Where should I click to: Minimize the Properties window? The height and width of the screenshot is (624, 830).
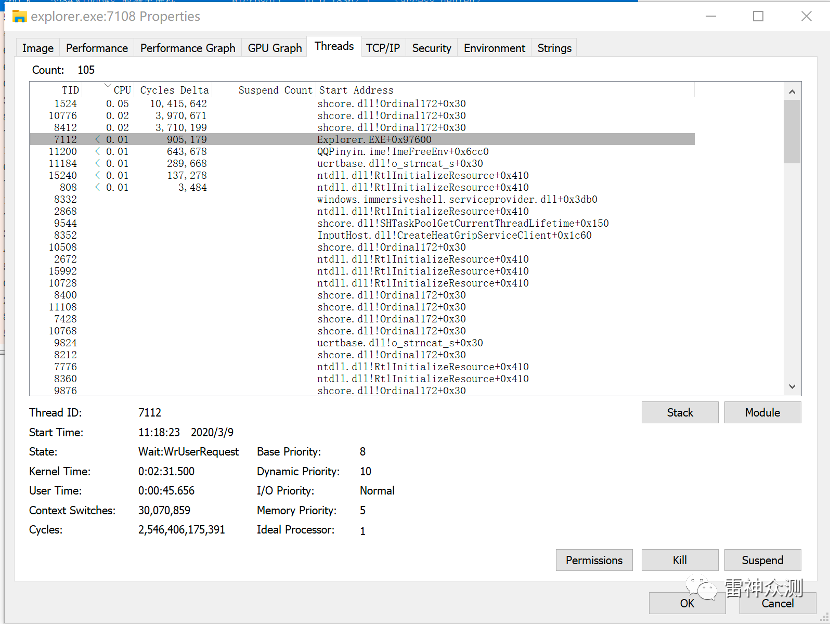click(x=711, y=16)
